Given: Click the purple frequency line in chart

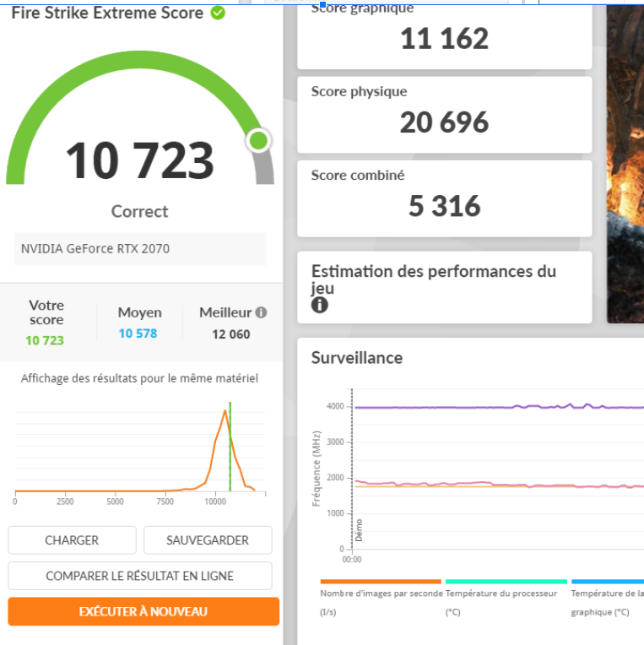Looking at the screenshot, I should 499,407.
